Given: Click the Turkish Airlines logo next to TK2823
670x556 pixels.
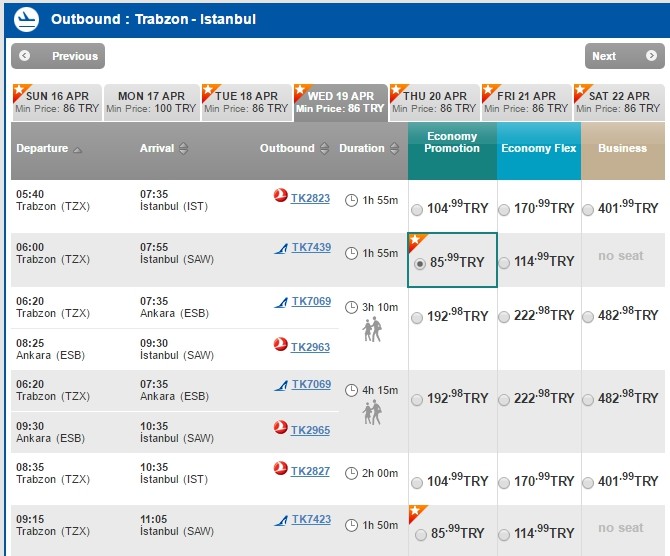Looking at the screenshot, I should [281, 198].
